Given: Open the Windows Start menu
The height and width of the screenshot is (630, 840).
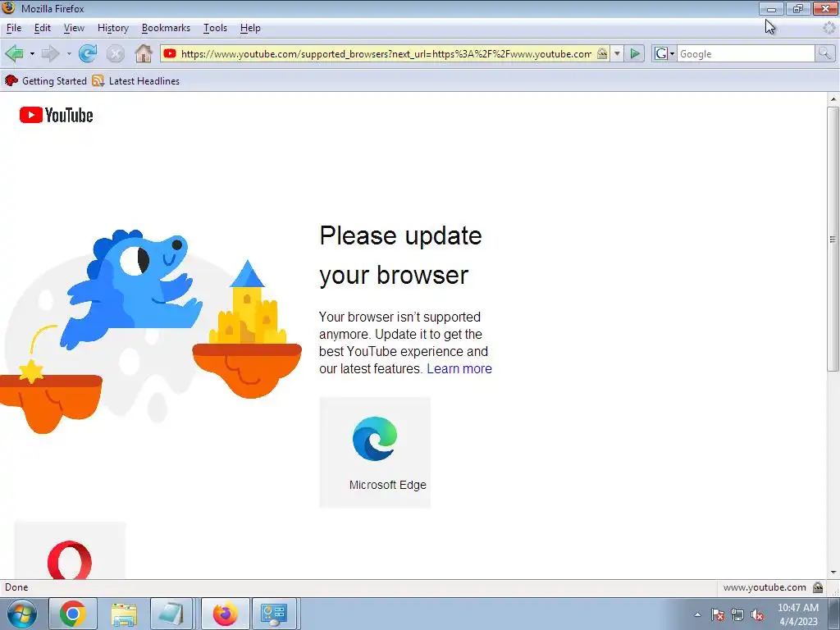Looking at the screenshot, I should (x=22, y=614).
